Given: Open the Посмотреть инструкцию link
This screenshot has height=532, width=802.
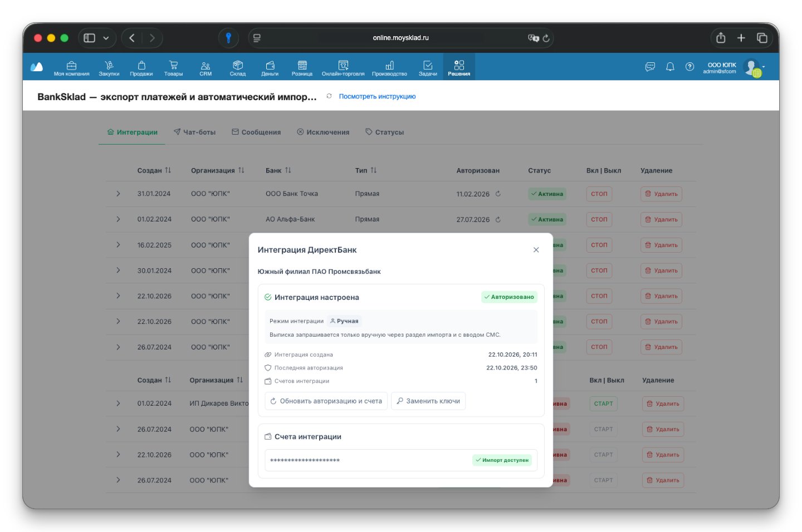Looking at the screenshot, I should click(377, 96).
